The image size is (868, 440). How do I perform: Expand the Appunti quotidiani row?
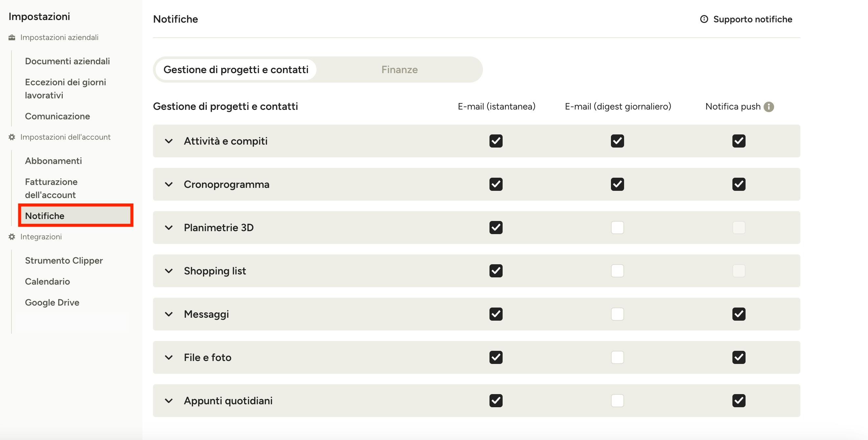click(169, 401)
